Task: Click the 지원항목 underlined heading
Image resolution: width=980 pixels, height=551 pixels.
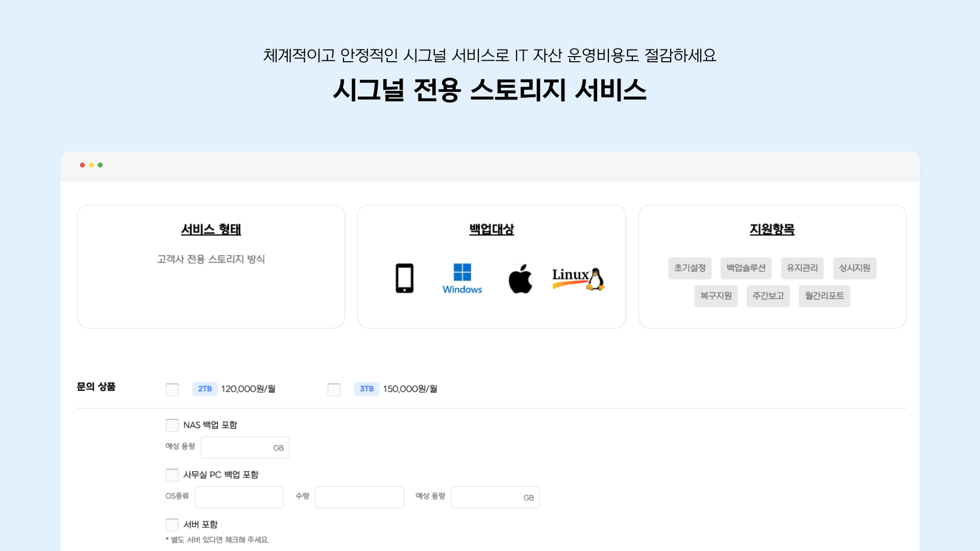Action: point(772,230)
